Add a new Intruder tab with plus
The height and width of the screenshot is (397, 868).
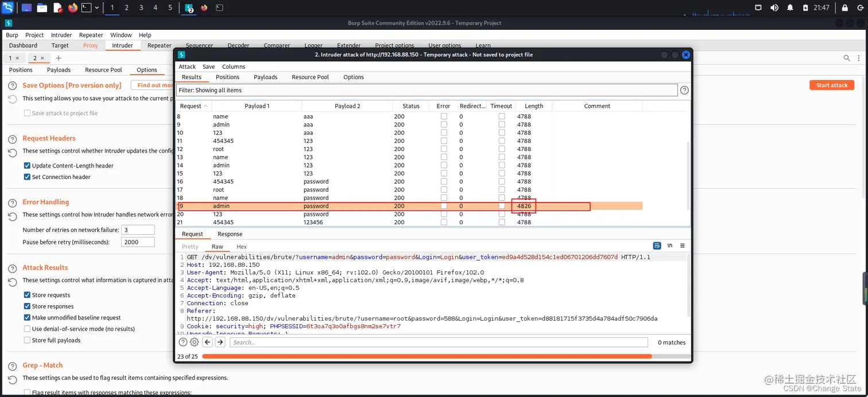tap(59, 58)
